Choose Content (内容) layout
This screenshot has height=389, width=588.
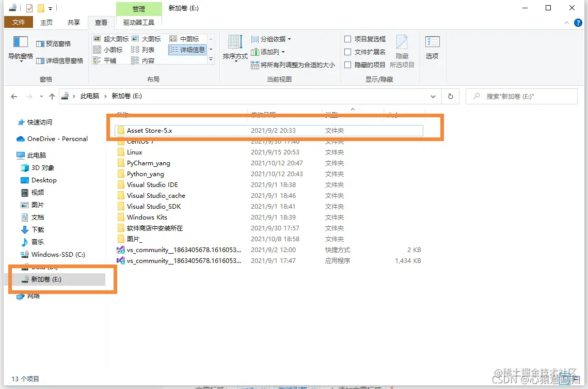click(143, 61)
